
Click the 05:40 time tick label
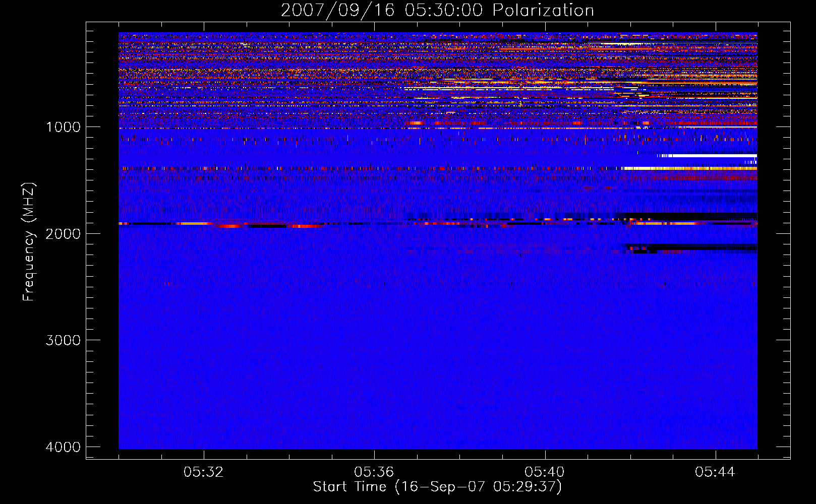click(544, 472)
